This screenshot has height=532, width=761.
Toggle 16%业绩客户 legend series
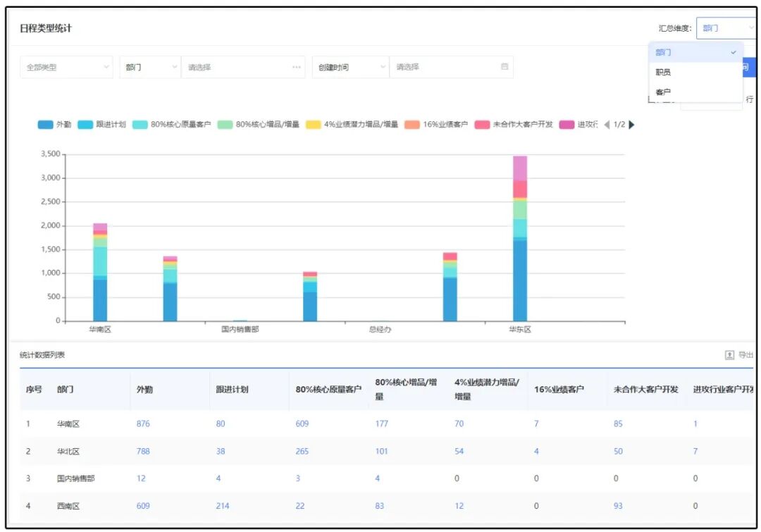pyautogui.click(x=436, y=125)
